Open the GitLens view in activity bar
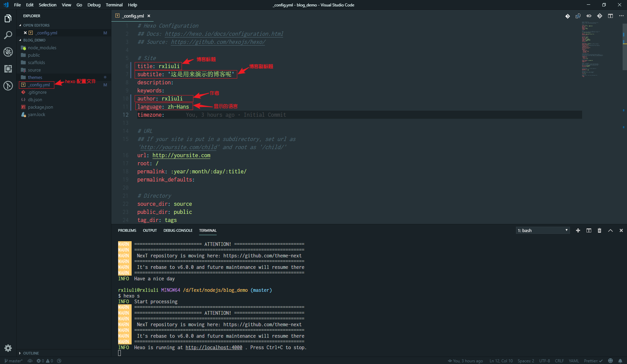Screen dimensions: 627x364 pyautogui.click(x=8, y=86)
